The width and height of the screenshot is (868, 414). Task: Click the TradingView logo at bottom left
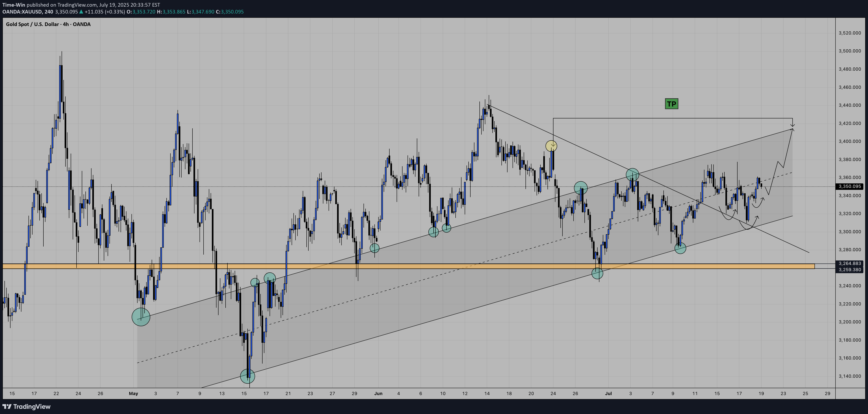tap(26, 406)
